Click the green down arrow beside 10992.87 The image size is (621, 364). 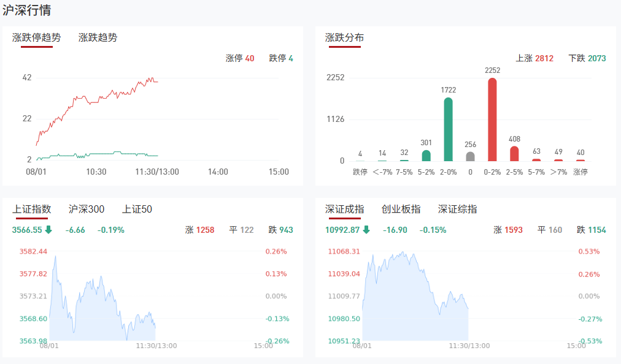point(366,230)
